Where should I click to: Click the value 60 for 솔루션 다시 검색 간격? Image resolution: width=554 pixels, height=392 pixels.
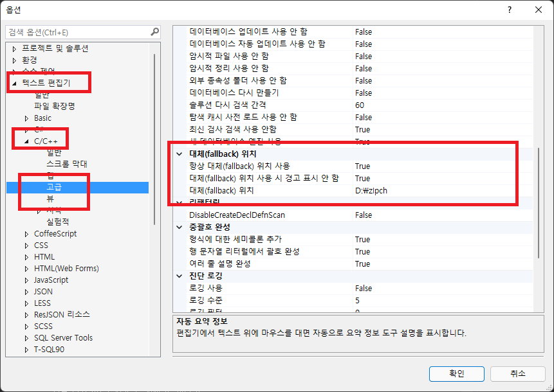click(x=360, y=105)
